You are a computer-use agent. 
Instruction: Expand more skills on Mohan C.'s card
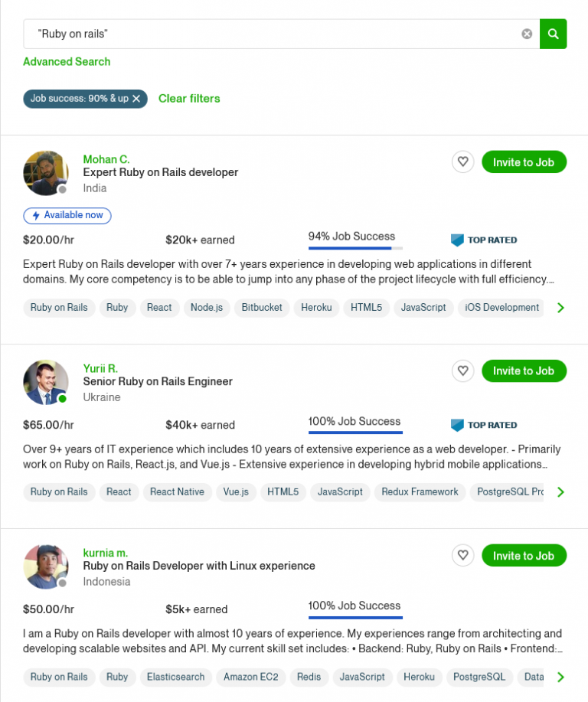(560, 307)
